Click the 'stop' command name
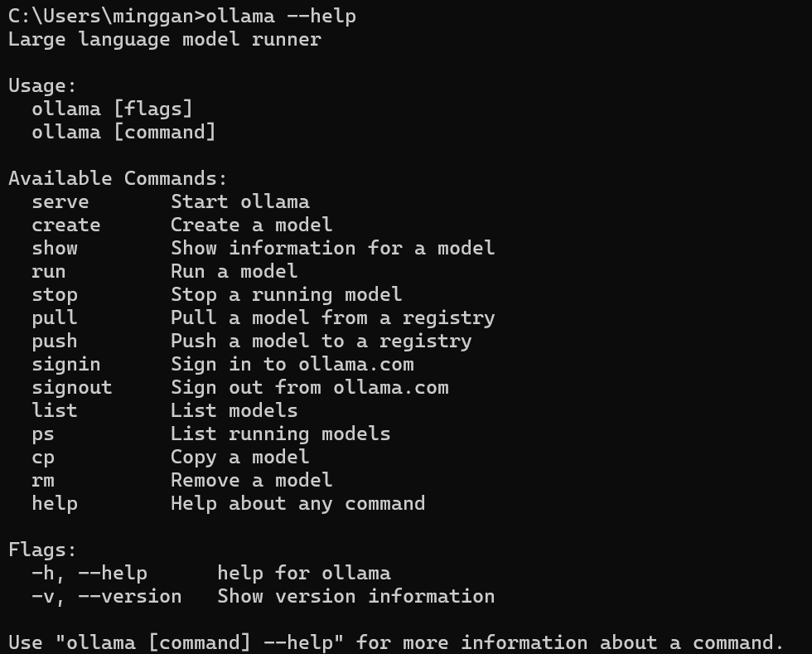Viewport: 812px width, 654px height. tap(55, 295)
